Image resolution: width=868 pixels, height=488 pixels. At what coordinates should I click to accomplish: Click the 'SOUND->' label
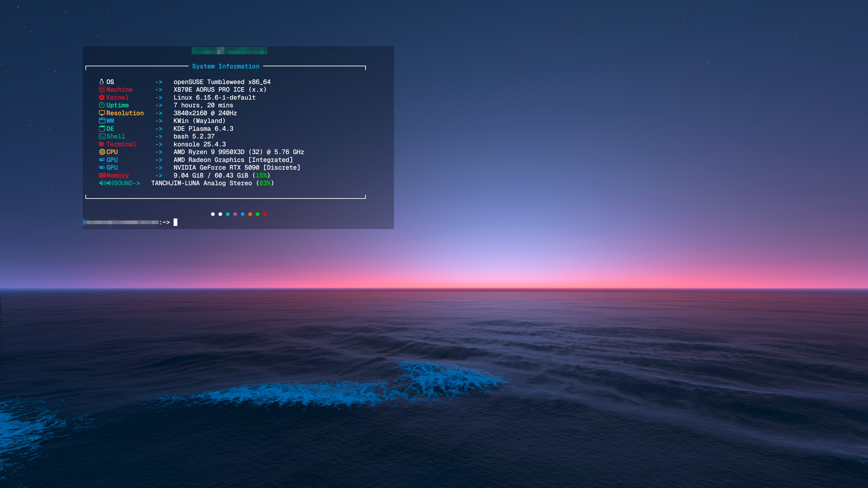pos(127,183)
